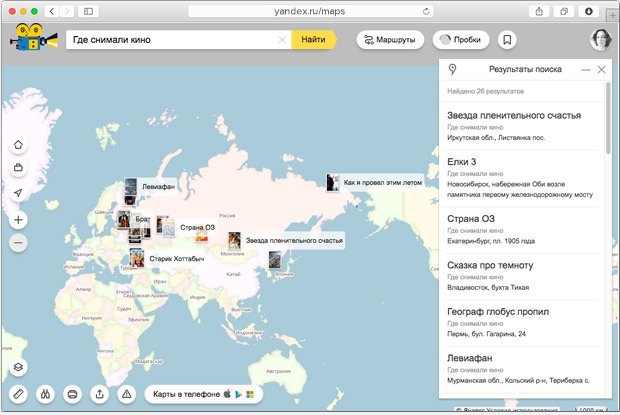Add a new Safari tab

[612, 15]
